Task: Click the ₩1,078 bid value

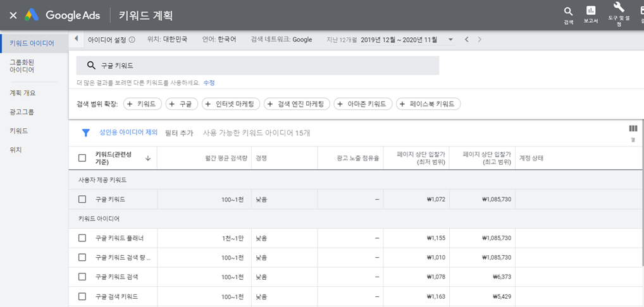Action: (x=436, y=277)
